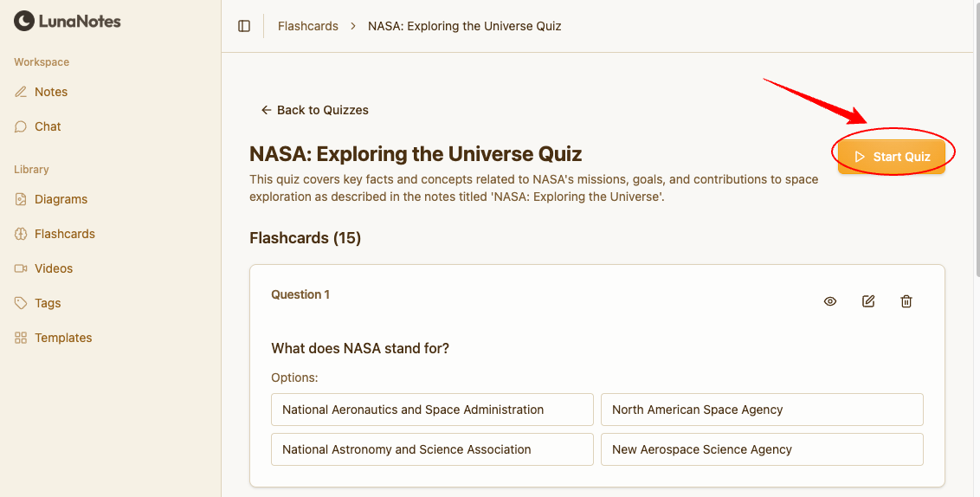This screenshot has width=980, height=497.
Task: Choose option National Astronomy and Science Association
Action: coord(432,449)
